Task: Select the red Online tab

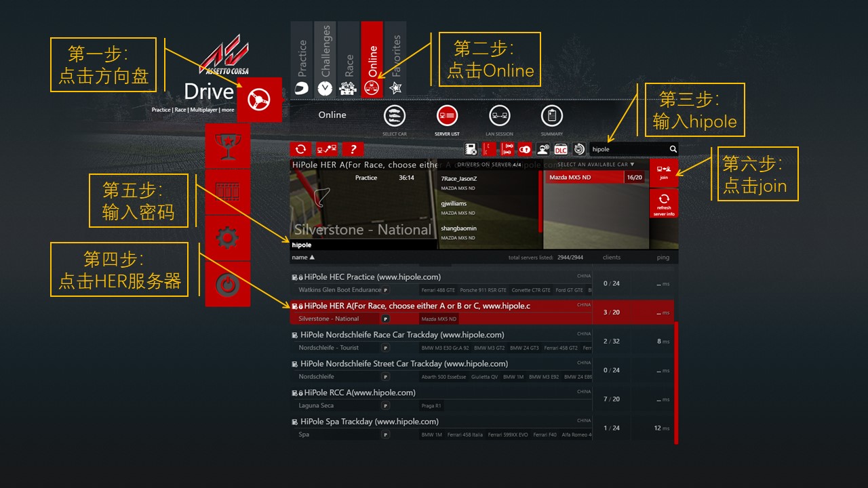Action: coord(372,60)
